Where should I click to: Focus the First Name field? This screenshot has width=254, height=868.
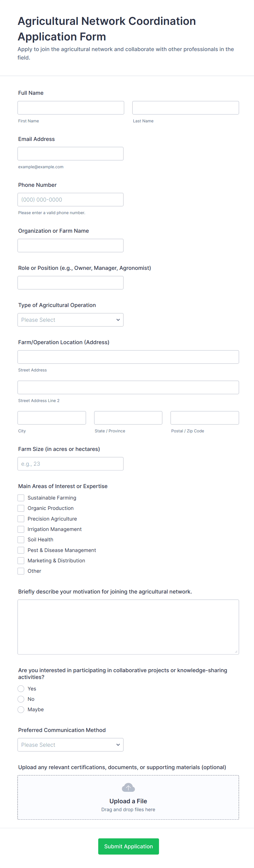pyautogui.click(x=71, y=108)
